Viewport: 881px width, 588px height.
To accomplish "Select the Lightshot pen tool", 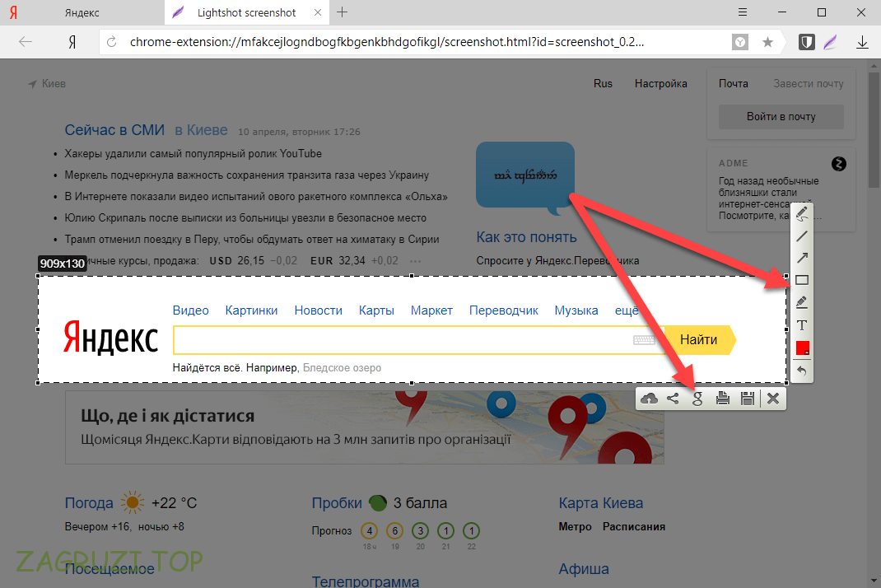I will (802, 213).
